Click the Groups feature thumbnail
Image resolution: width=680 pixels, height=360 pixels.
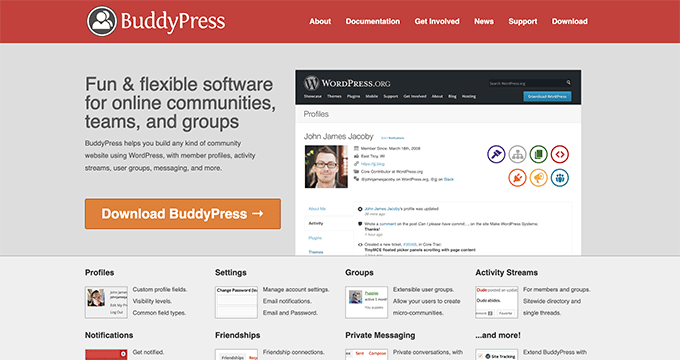pyautogui.click(x=366, y=302)
